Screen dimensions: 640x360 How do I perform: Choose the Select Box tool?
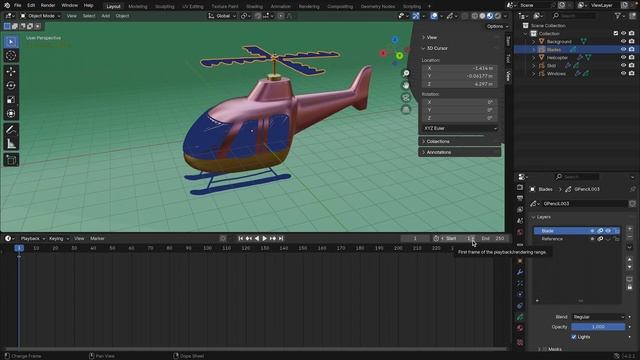[x=11, y=42]
